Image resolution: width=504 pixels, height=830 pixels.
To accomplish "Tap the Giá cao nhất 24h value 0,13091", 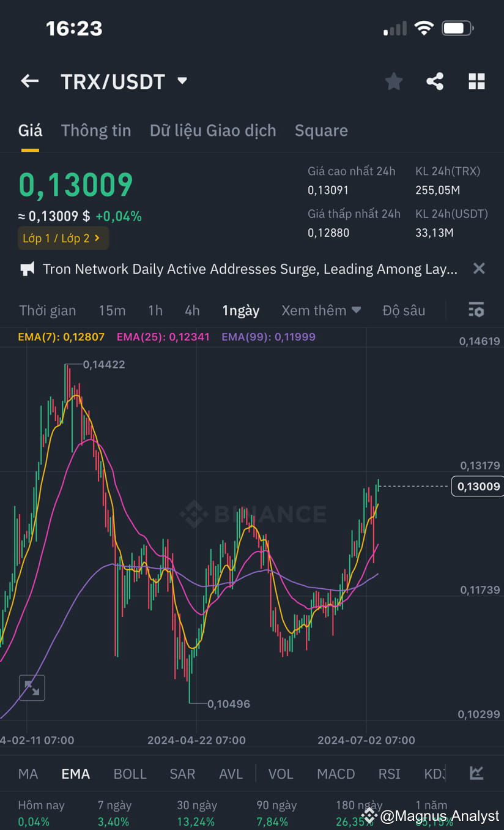I will pyautogui.click(x=328, y=190).
